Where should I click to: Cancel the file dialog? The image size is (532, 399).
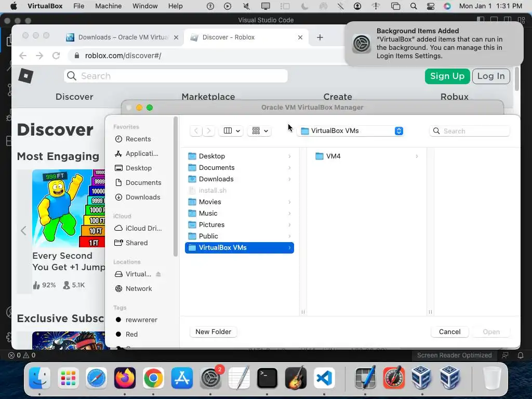[x=449, y=332]
